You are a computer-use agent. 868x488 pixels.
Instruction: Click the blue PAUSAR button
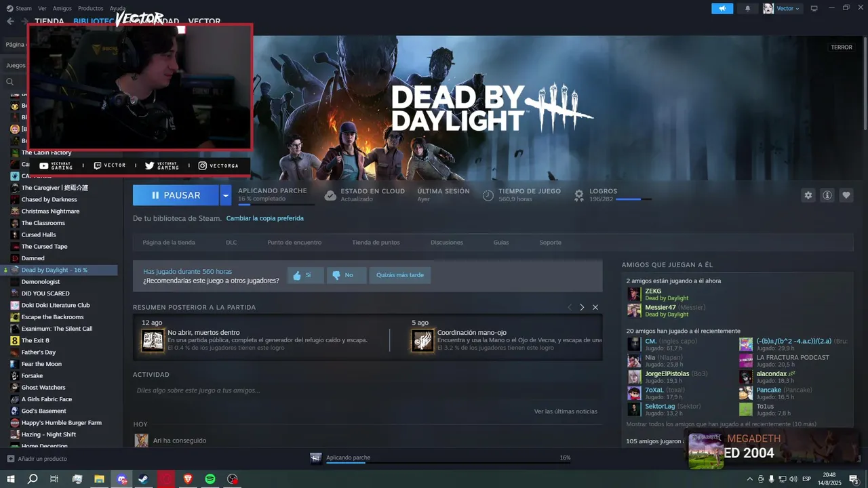[x=176, y=195]
